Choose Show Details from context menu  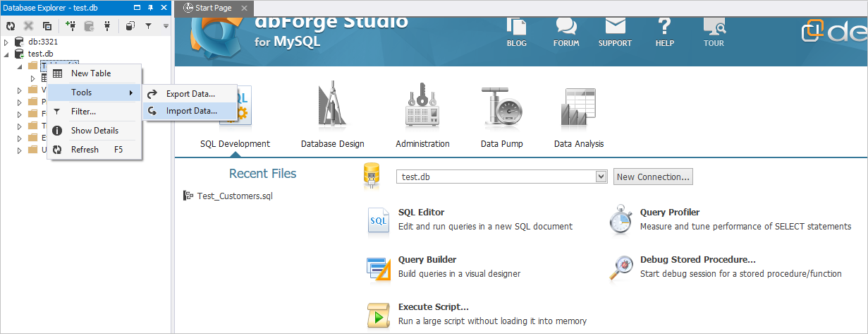(94, 131)
